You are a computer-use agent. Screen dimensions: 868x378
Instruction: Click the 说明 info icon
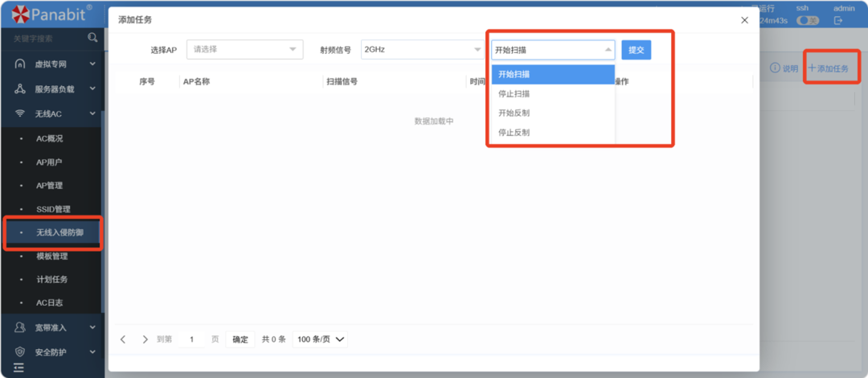(x=775, y=68)
